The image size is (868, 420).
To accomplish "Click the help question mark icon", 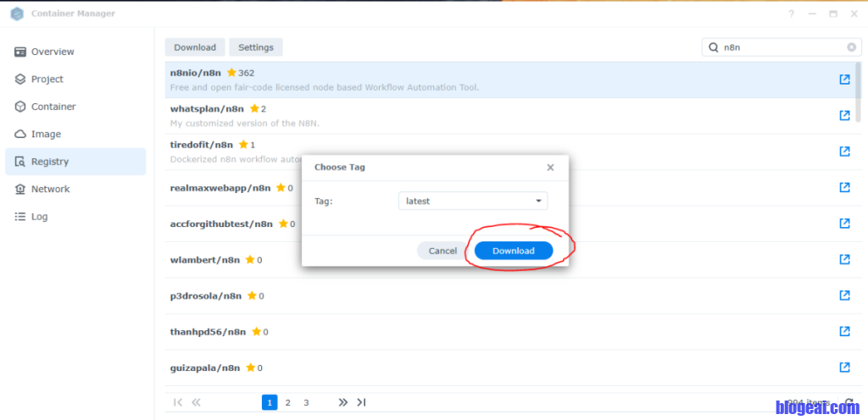I will (x=792, y=14).
